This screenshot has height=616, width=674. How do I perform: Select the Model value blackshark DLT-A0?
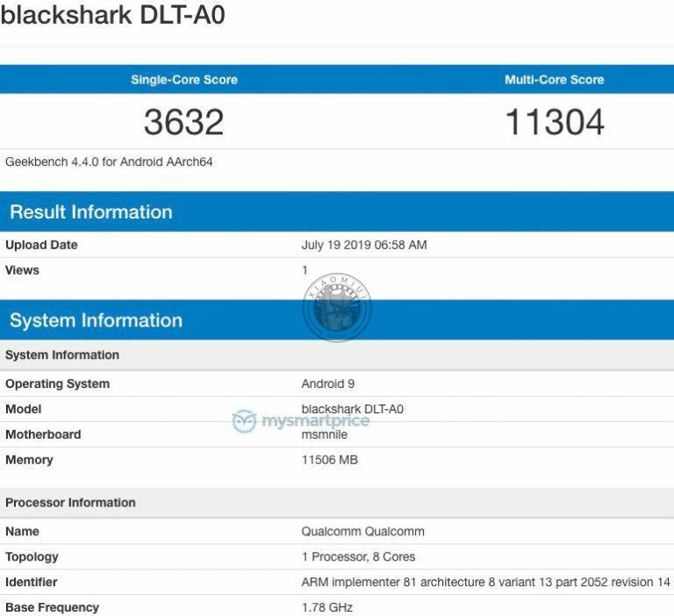[353, 409]
